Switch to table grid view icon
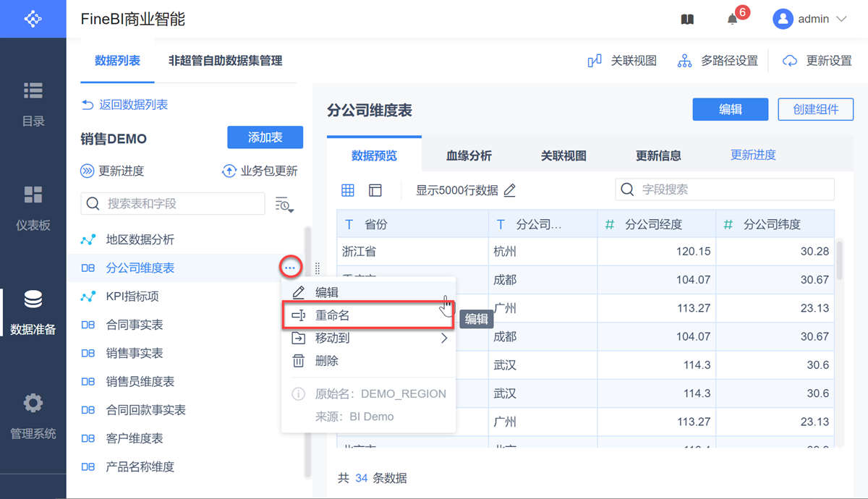This screenshot has height=499, width=868. click(348, 190)
